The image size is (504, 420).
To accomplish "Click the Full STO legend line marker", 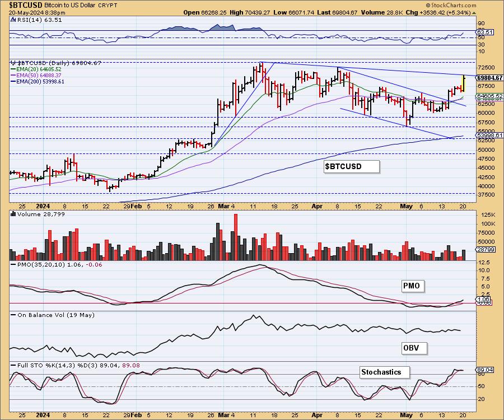I will [13, 365].
